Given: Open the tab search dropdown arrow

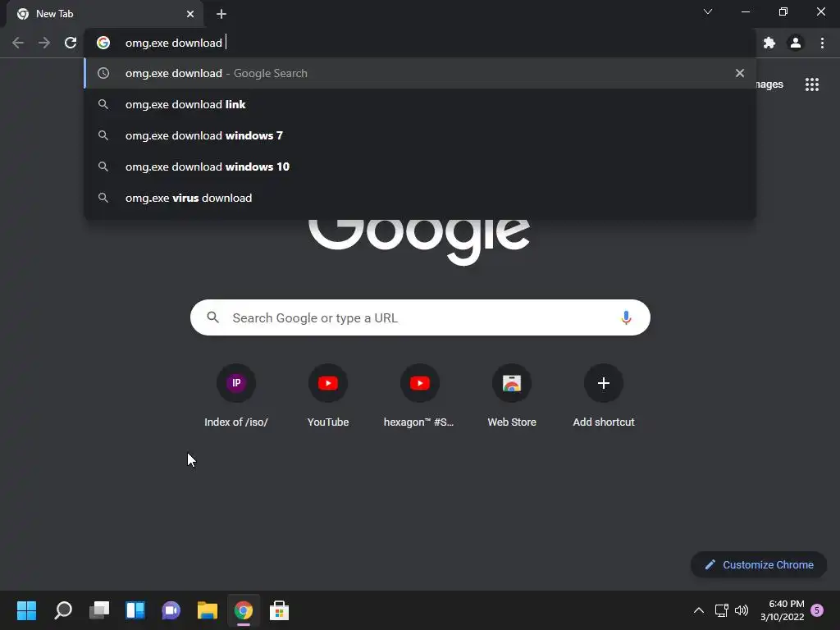Looking at the screenshot, I should point(708,11).
